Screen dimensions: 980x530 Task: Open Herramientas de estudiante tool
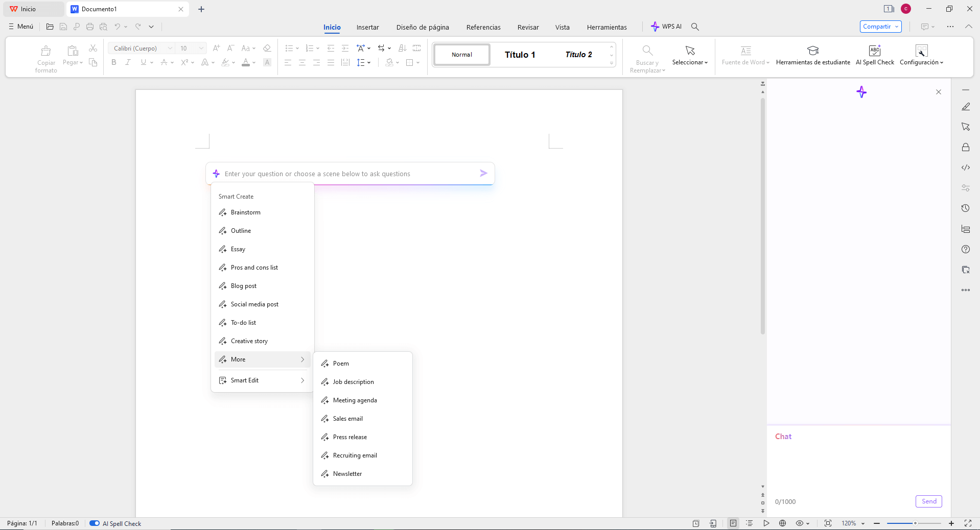(812, 51)
